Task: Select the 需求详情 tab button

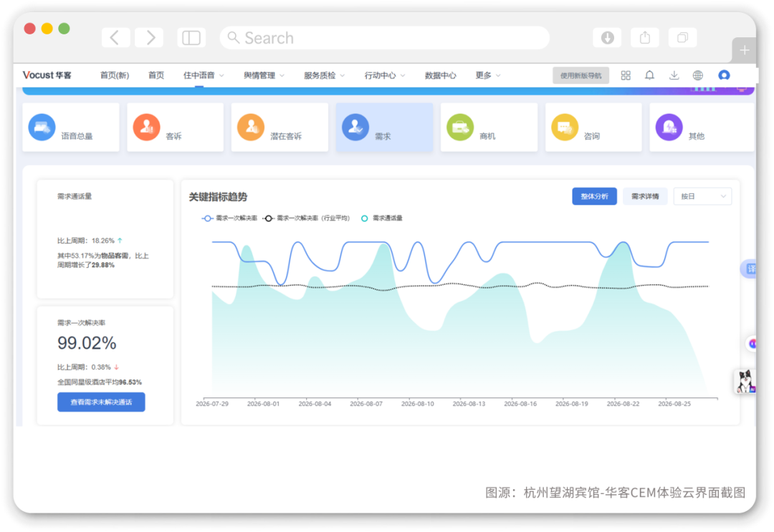Action: click(x=645, y=196)
